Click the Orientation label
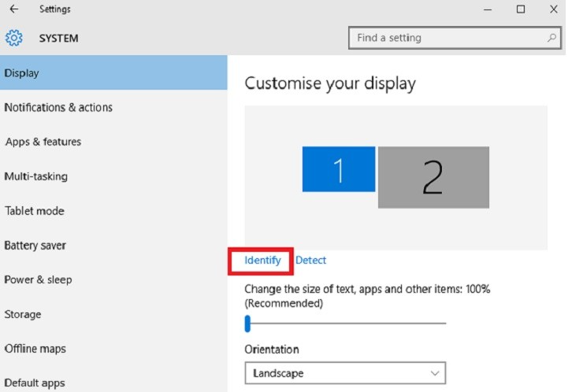The image size is (572, 392). click(x=272, y=349)
